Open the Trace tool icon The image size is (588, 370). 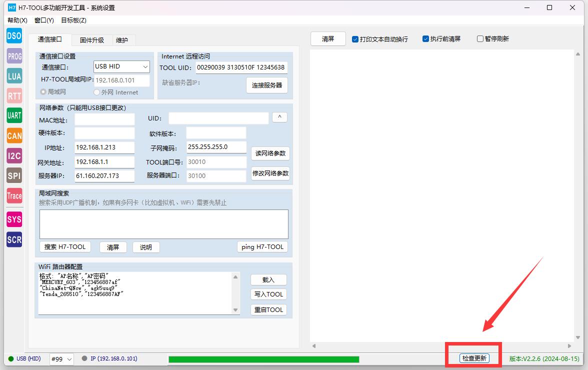(x=14, y=195)
